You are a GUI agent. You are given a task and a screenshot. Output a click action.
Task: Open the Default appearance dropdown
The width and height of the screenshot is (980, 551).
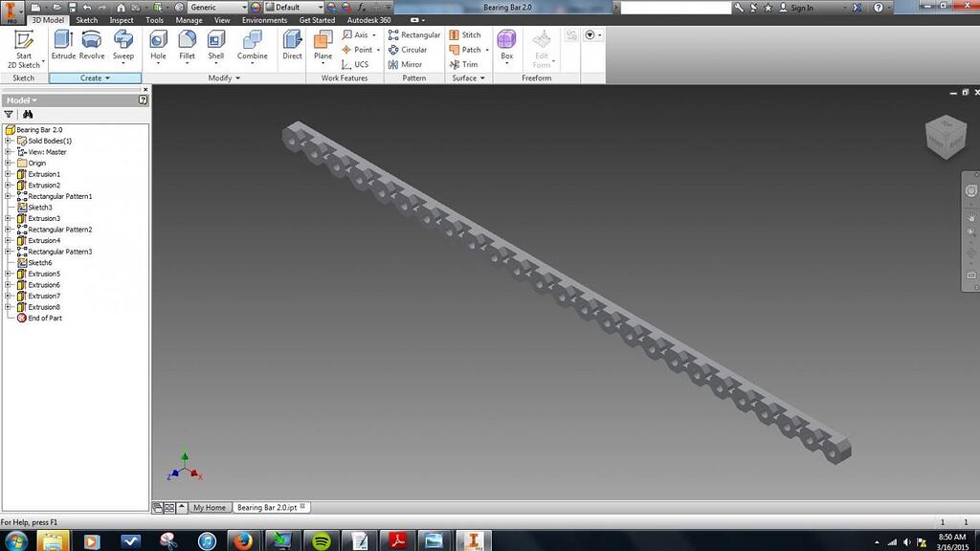coord(321,7)
